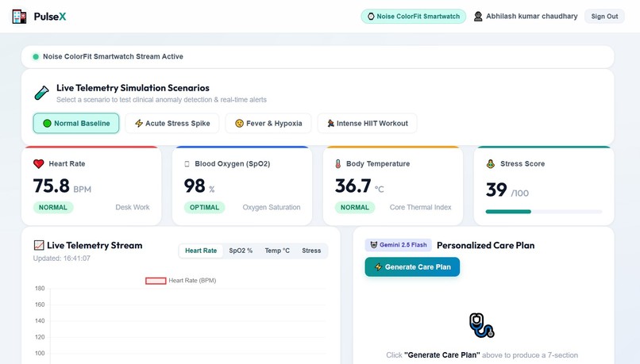The width and height of the screenshot is (640, 364).
Task: Select the Normal Baseline scenario
Action: click(x=76, y=123)
